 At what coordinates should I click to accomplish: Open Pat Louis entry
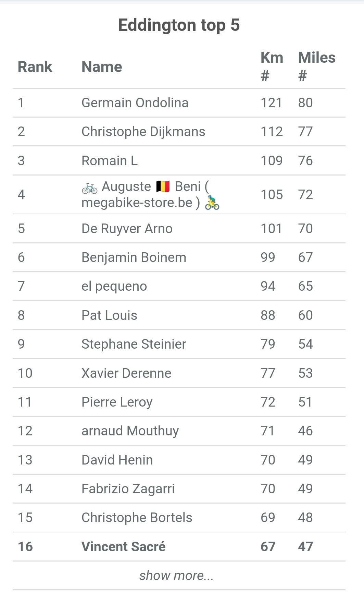(109, 315)
